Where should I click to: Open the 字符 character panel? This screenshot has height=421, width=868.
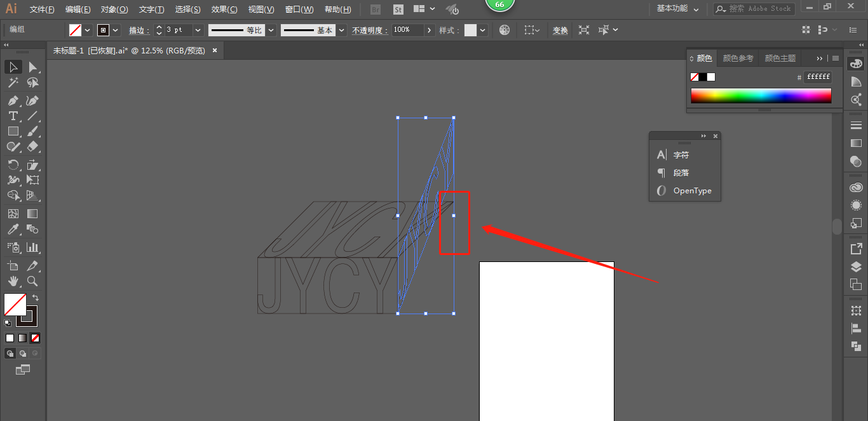[681, 155]
